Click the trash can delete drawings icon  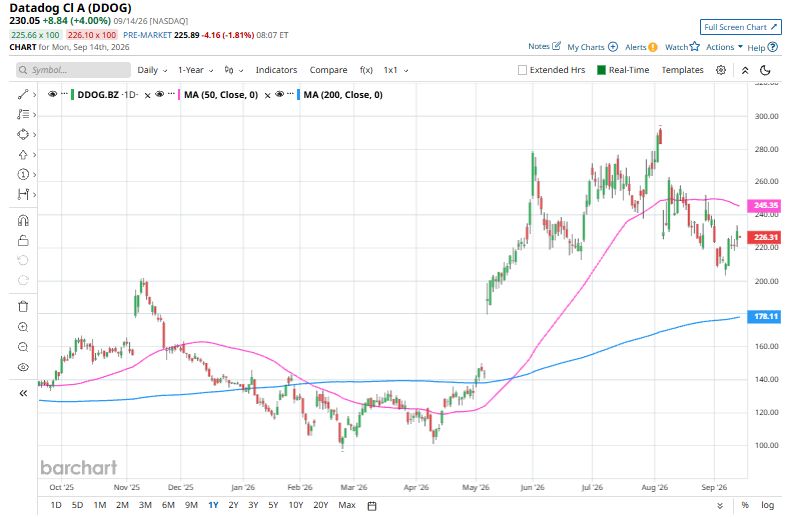coord(23,306)
